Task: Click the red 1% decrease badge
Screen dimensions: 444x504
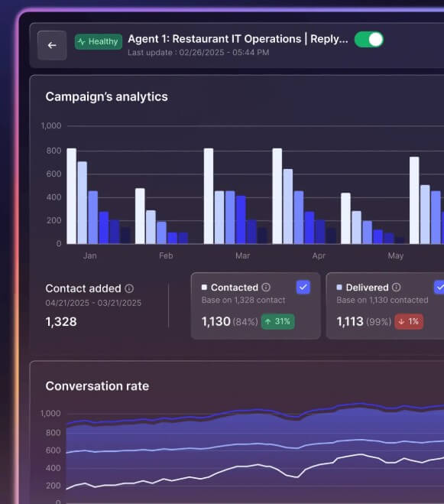Action: 409,321
